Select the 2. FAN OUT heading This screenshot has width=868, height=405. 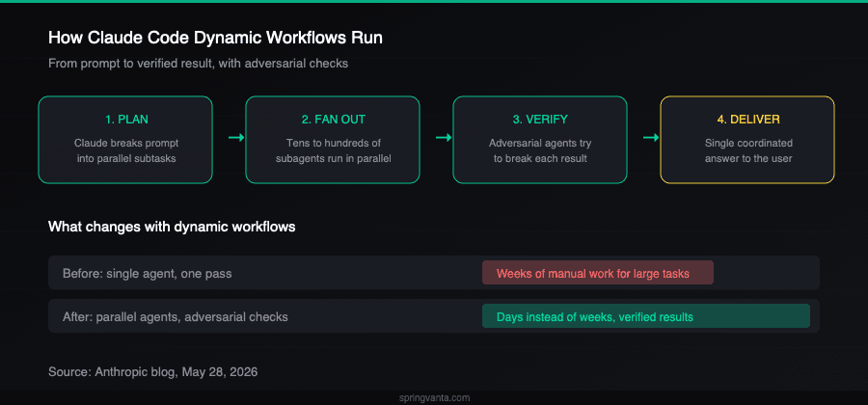tap(333, 120)
